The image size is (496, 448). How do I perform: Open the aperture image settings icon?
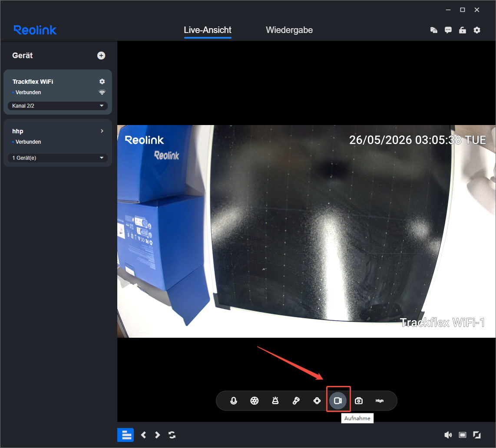255,401
